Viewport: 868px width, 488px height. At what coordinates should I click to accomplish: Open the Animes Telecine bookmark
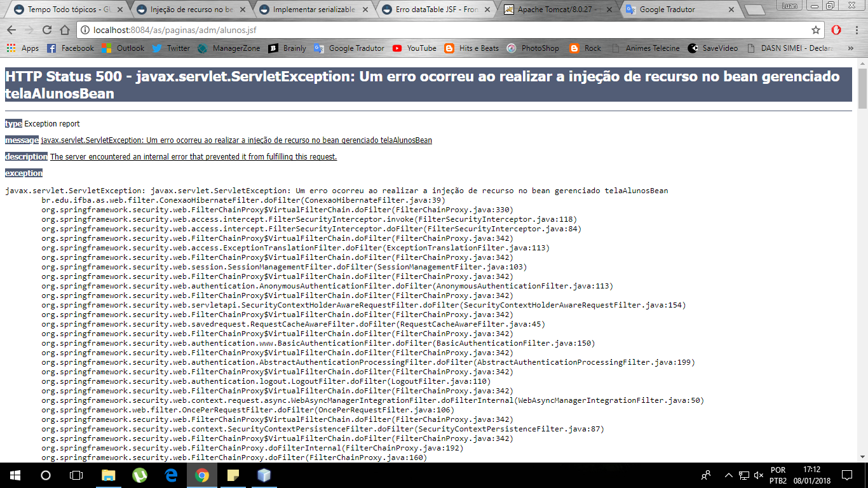pyautogui.click(x=646, y=48)
